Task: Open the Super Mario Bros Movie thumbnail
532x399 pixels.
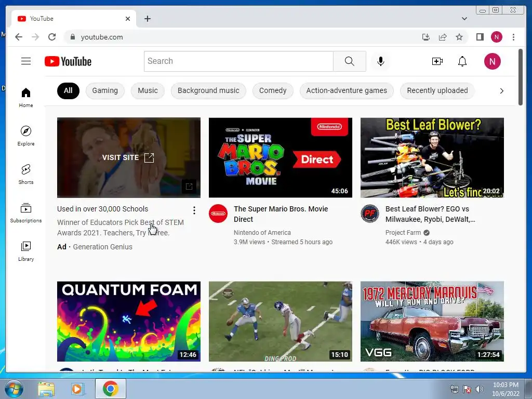Action: point(280,157)
